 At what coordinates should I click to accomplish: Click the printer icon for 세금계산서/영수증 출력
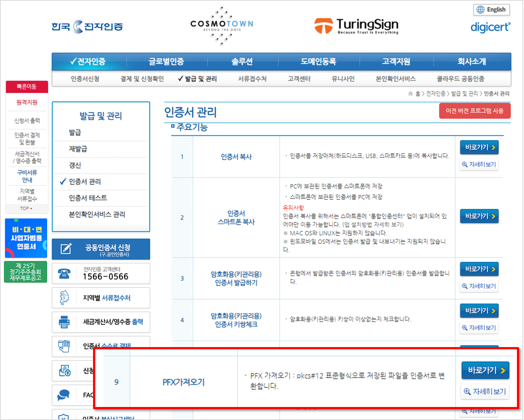click(64, 322)
